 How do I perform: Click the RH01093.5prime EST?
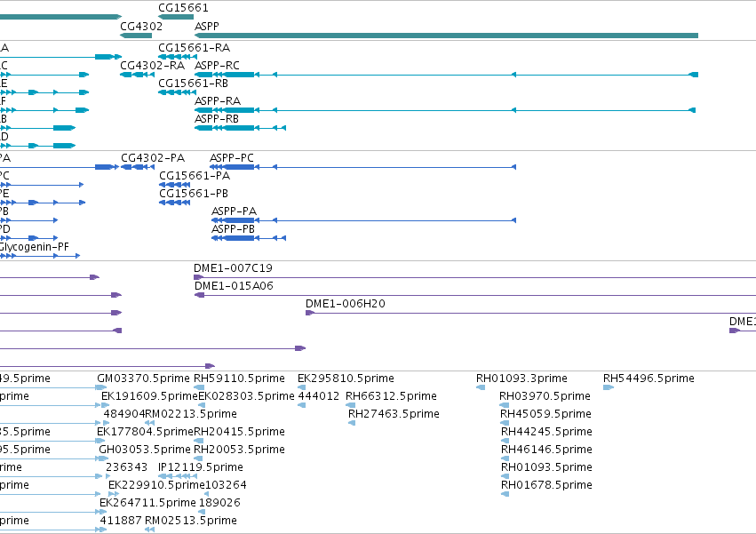click(x=505, y=476)
